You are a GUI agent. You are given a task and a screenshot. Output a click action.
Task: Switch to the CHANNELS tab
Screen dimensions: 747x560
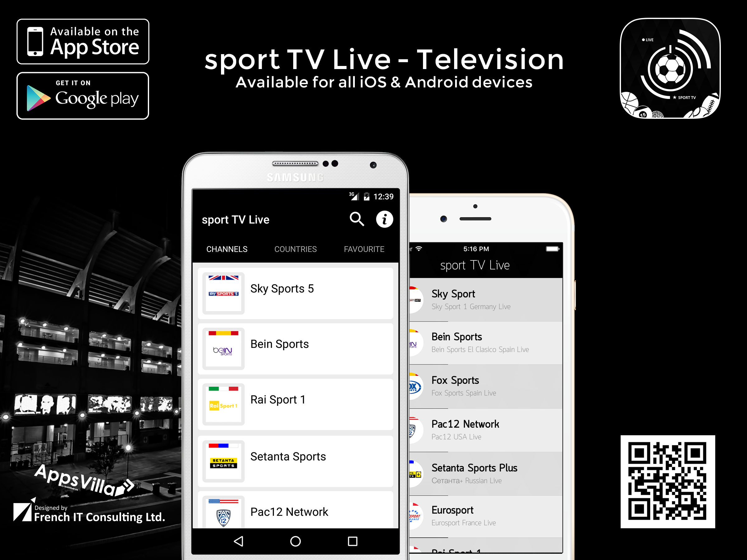[x=228, y=249]
